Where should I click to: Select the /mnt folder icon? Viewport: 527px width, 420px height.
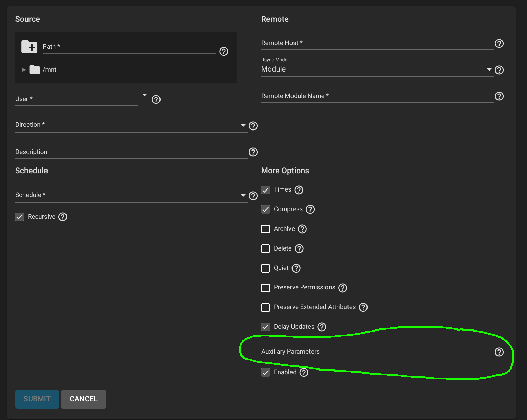pos(35,69)
